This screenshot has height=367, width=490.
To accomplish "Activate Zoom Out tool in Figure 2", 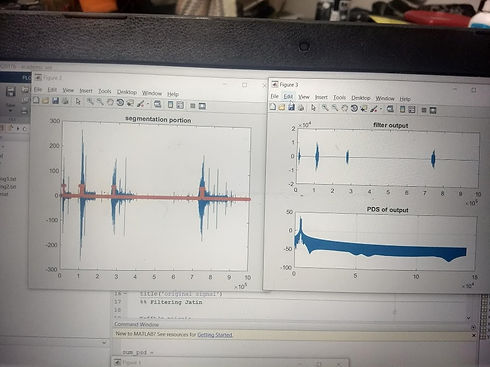I will point(100,102).
